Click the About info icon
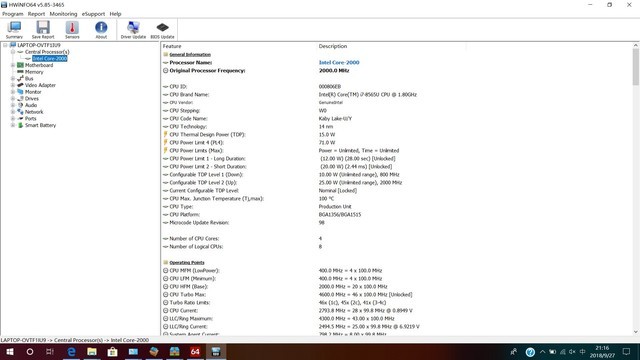Image resolution: width=640 pixels, height=360 pixels. [101, 30]
